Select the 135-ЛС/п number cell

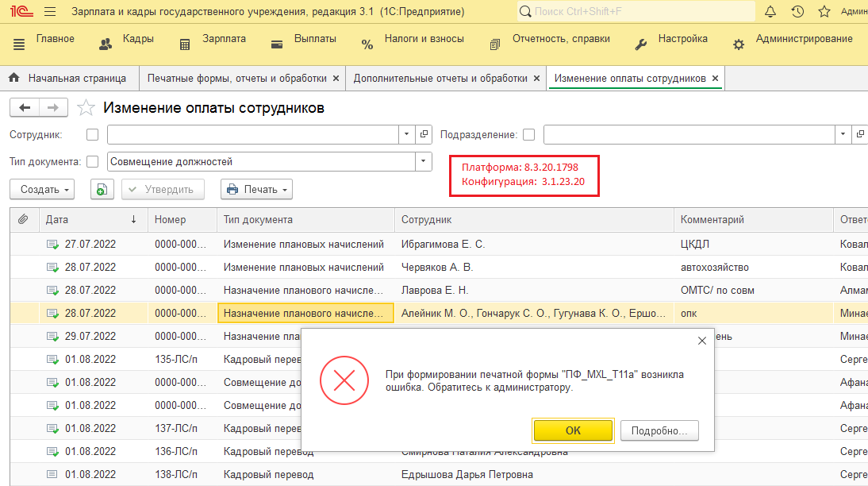pyautogui.click(x=182, y=360)
